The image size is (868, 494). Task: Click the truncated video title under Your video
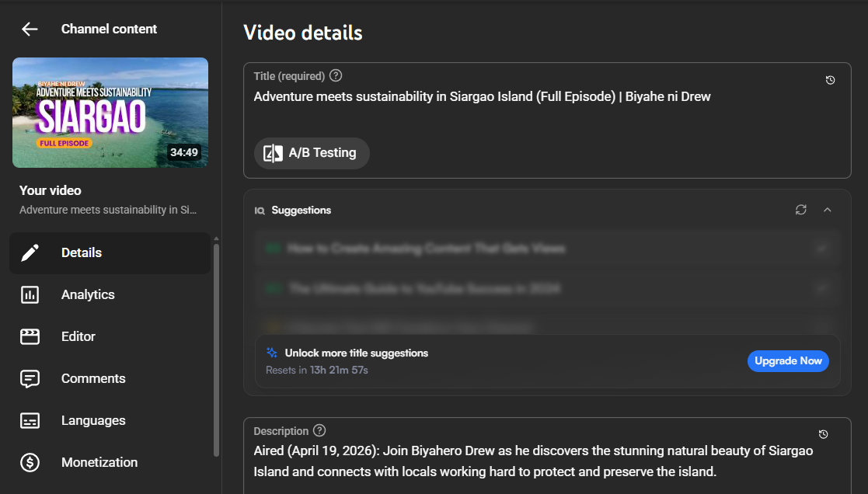pos(108,210)
